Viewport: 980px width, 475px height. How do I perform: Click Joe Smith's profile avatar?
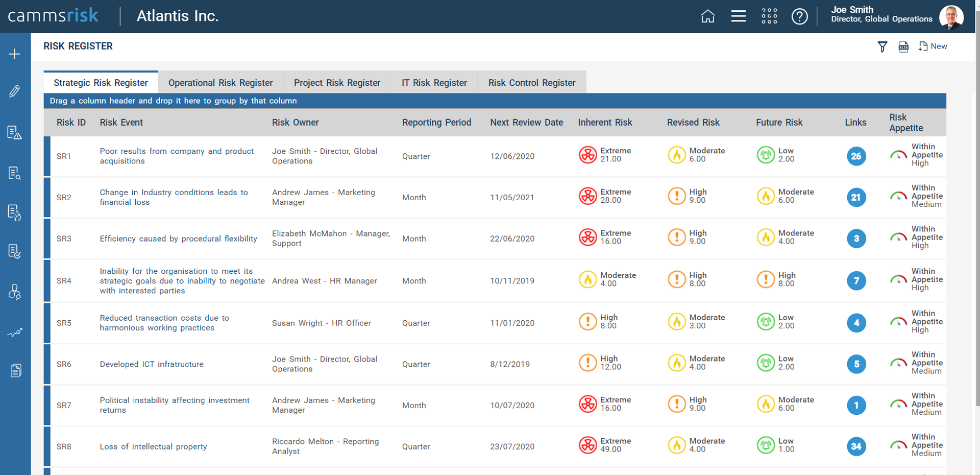point(951,16)
